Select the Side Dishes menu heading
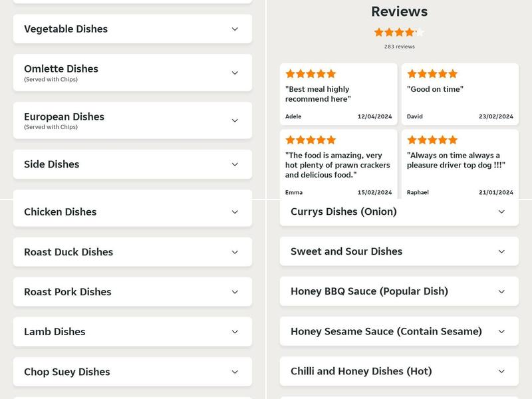Viewport: 532px width, 399px height. 52,164
